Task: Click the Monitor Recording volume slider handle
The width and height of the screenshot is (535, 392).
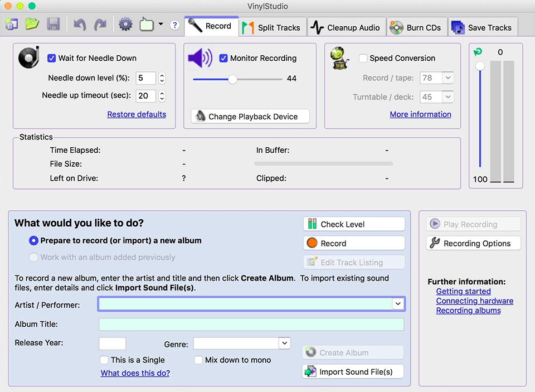Action: point(233,79)
